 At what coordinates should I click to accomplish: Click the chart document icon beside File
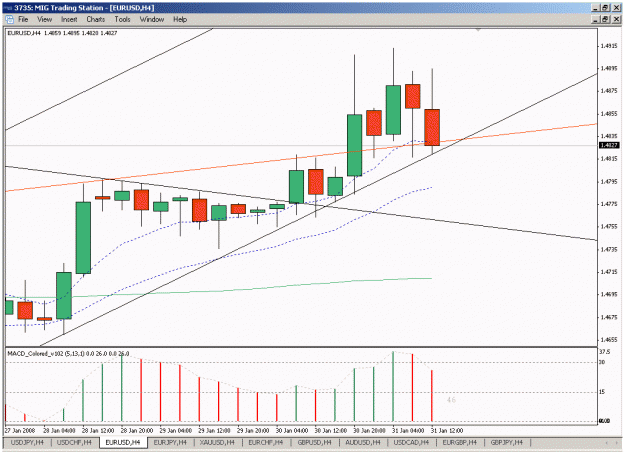(9, 20)
